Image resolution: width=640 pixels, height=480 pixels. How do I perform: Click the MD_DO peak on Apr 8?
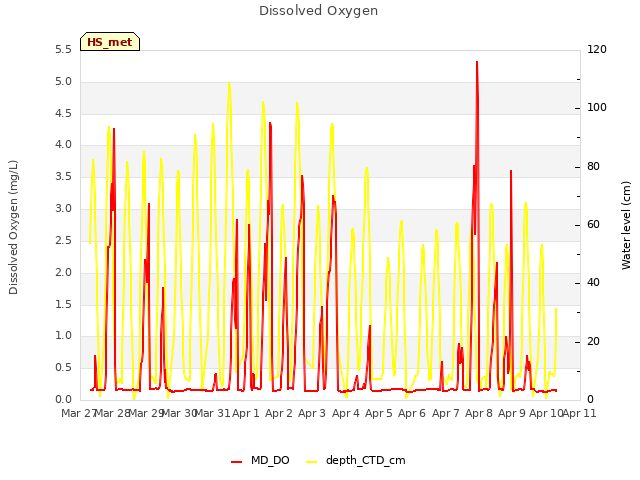pos(477,62)
